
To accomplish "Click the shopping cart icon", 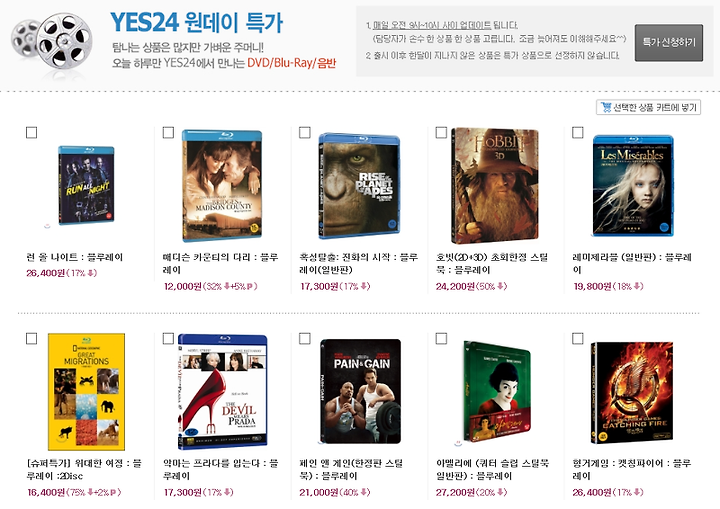I will coord(606,107).
